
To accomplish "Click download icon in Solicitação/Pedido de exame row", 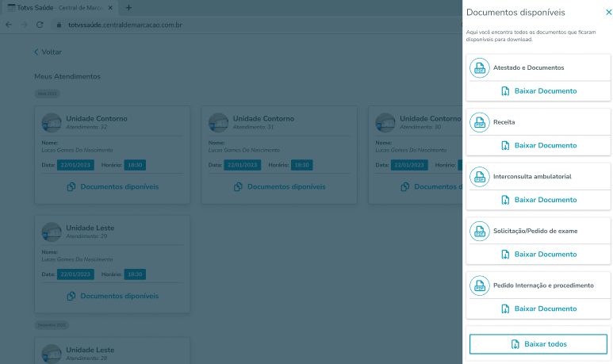I will click(505, 254).
